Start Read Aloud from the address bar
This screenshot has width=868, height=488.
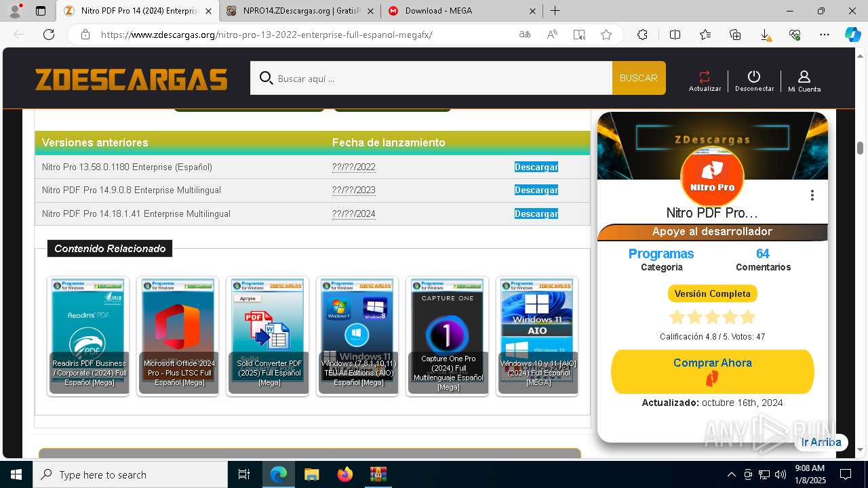[x=552, y=35]
